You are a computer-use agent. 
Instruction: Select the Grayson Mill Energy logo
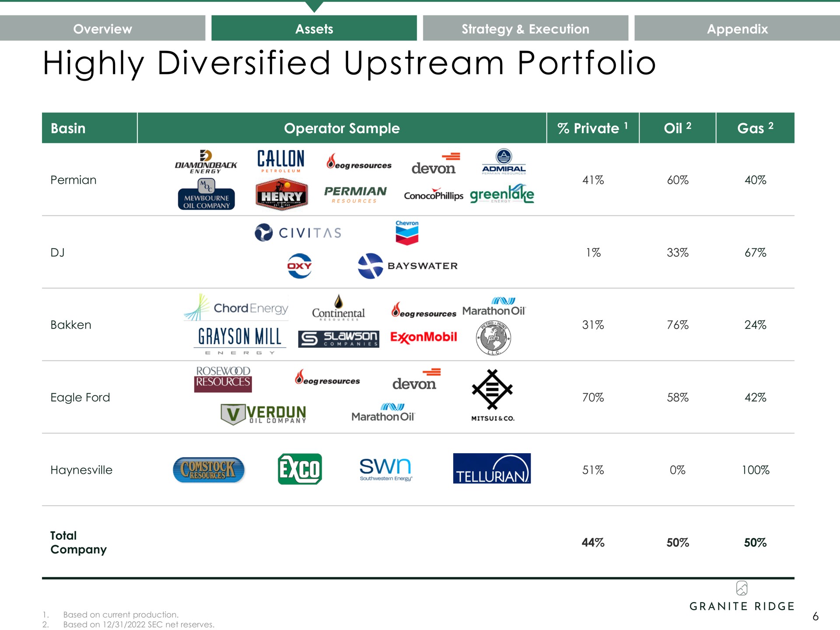pyautogui.click(x=240, y=340)
